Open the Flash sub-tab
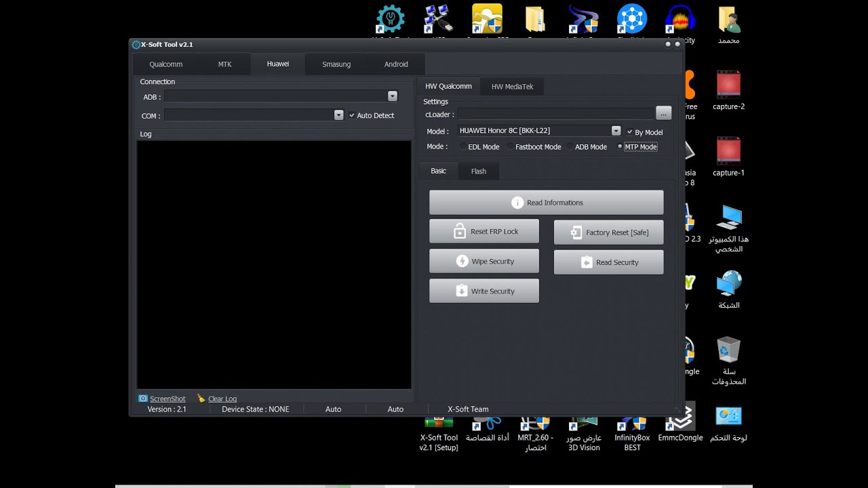Viewport: 868px width, 488px height. (x=479, y=171)
